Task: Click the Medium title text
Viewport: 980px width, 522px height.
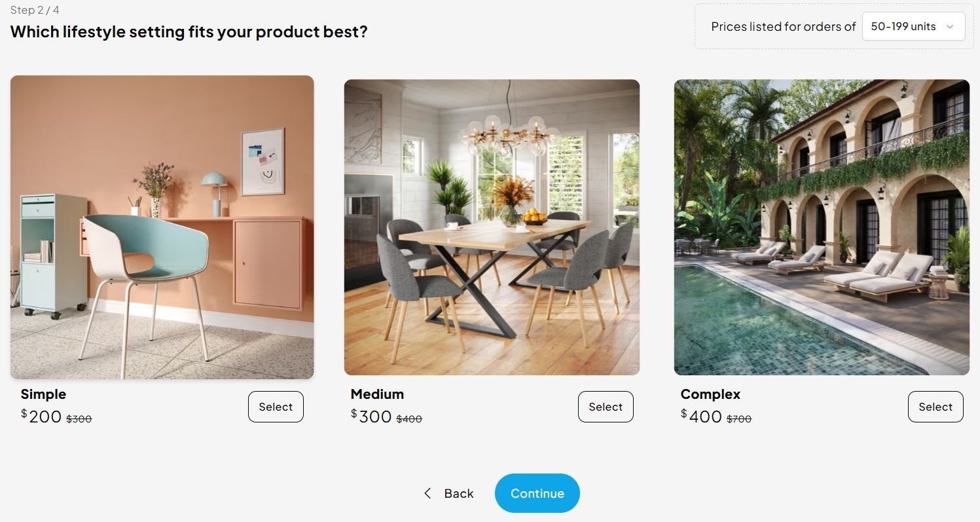Action: [377, 394]
